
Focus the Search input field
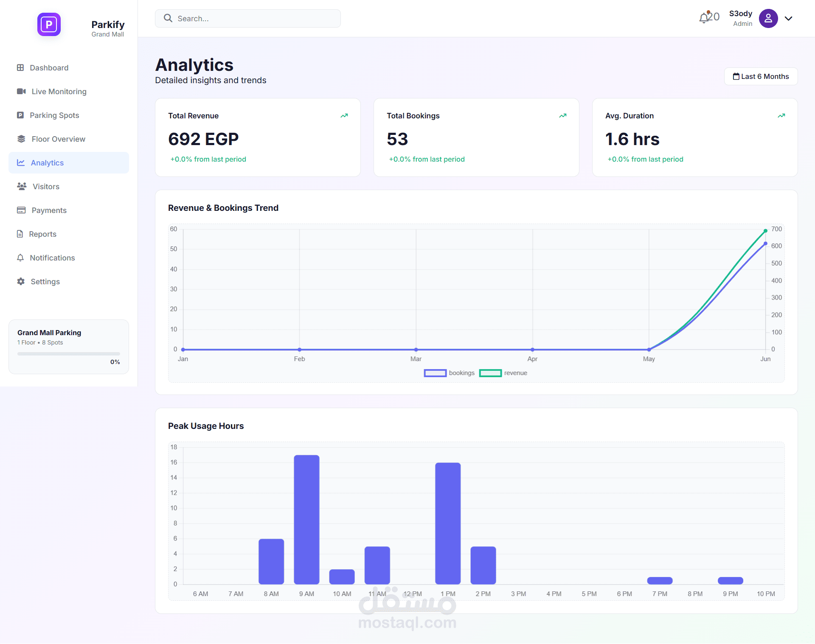click(248, 18)
